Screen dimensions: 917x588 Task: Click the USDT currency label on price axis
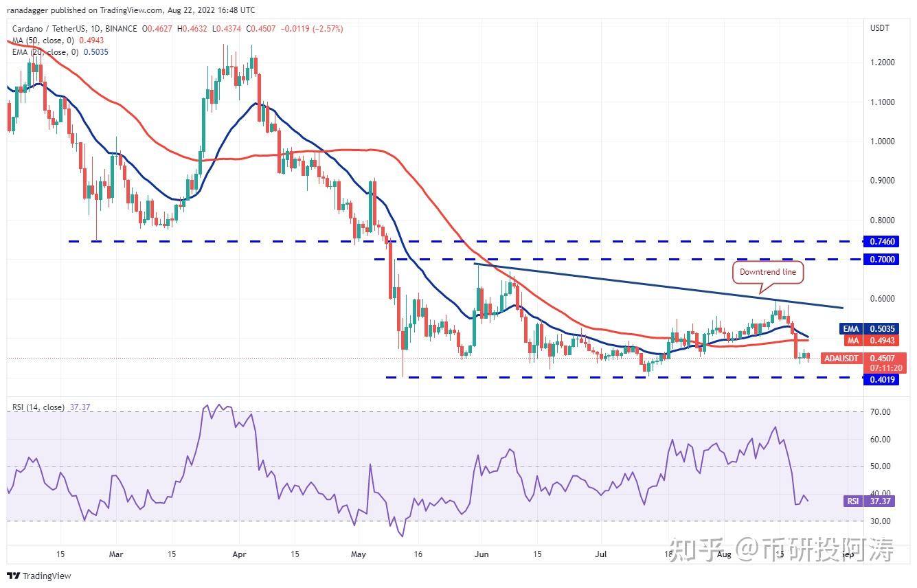pos(880,28)
